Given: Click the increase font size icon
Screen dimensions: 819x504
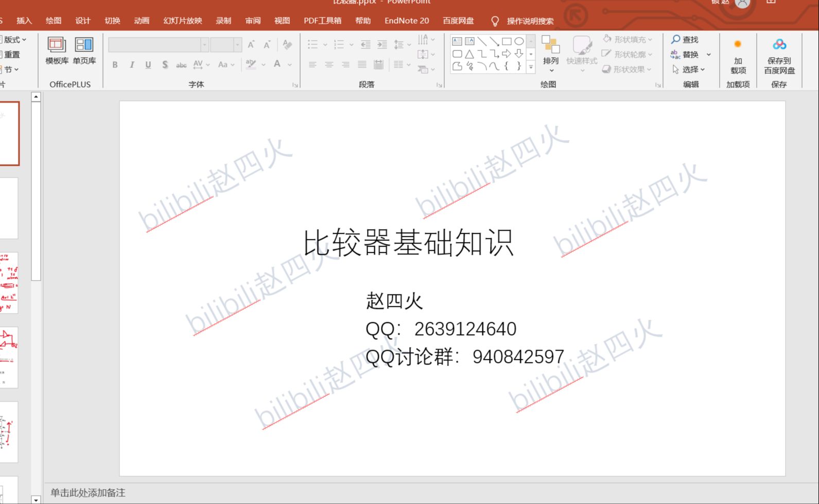Looking at the screenshot, I should tap(251, 45).
